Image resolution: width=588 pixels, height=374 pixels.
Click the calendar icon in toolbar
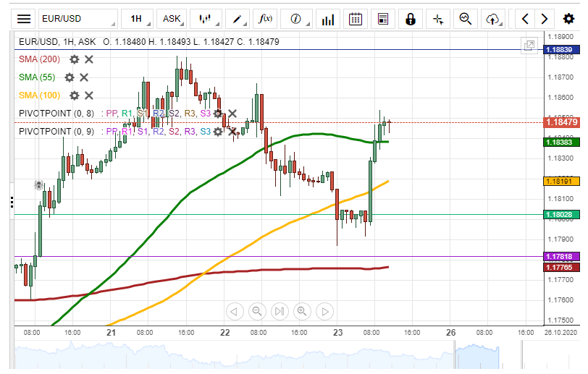point(355,19)
